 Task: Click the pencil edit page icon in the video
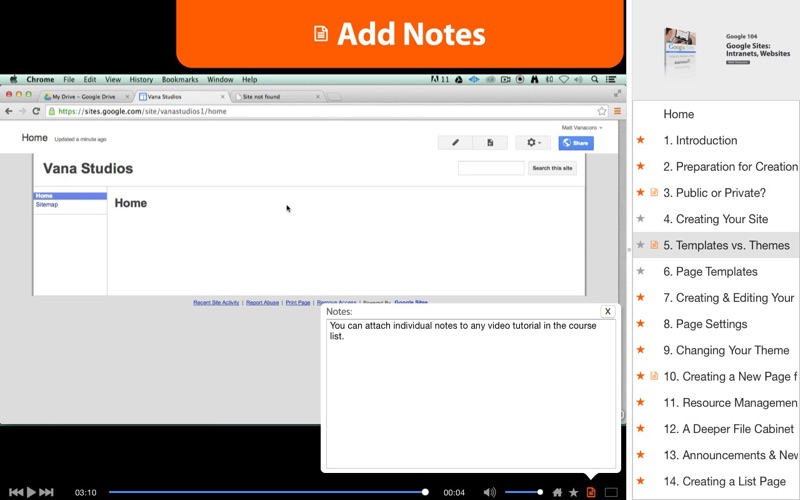(x=455, y=142)
